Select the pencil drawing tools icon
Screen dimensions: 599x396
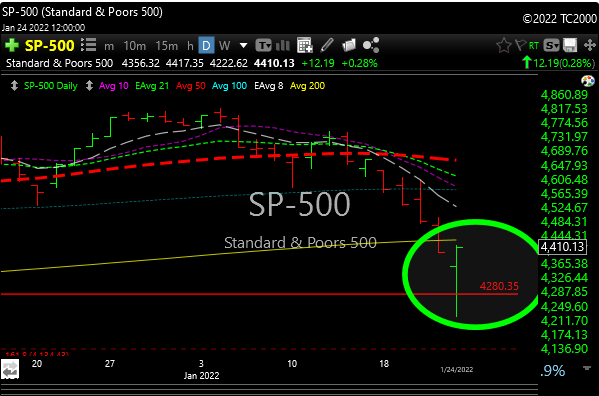[327, 45]
